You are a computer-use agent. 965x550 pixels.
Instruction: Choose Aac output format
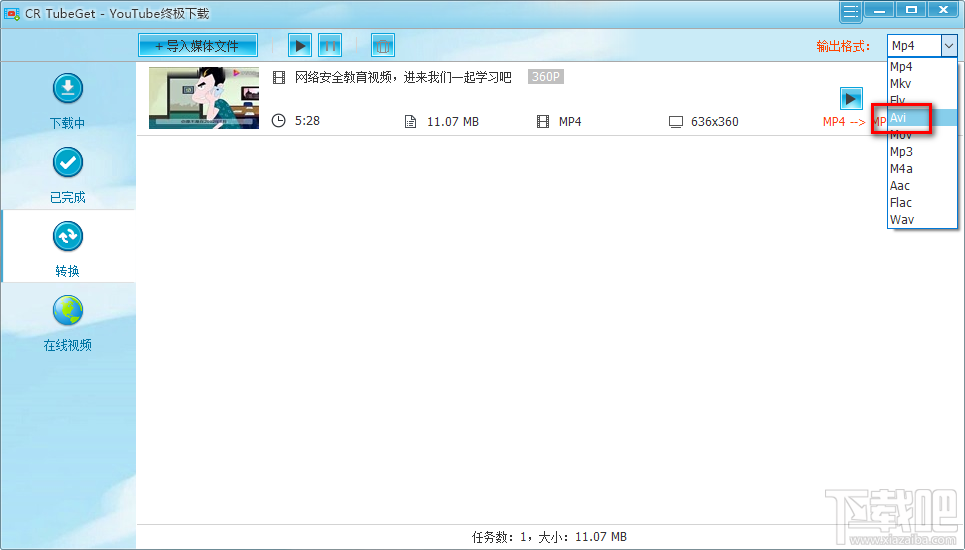922,186
